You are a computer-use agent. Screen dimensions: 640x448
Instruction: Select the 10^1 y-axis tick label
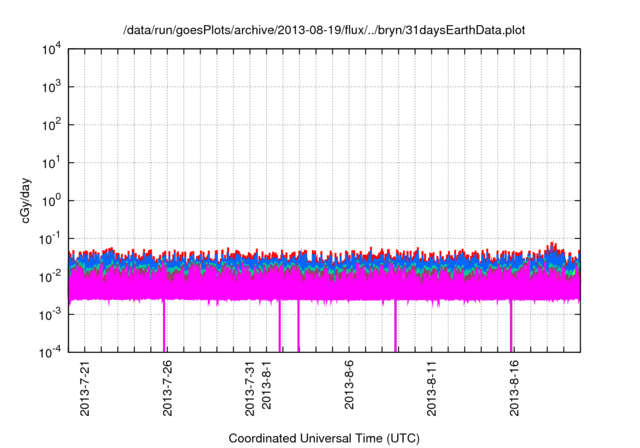coord(51,163)
